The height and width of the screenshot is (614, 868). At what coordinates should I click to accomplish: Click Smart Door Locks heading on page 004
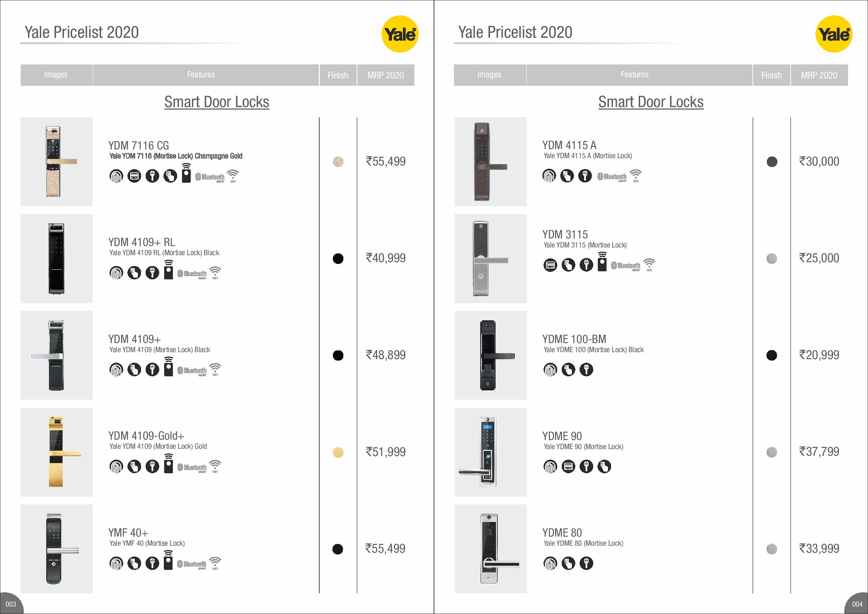coord(651,102)
